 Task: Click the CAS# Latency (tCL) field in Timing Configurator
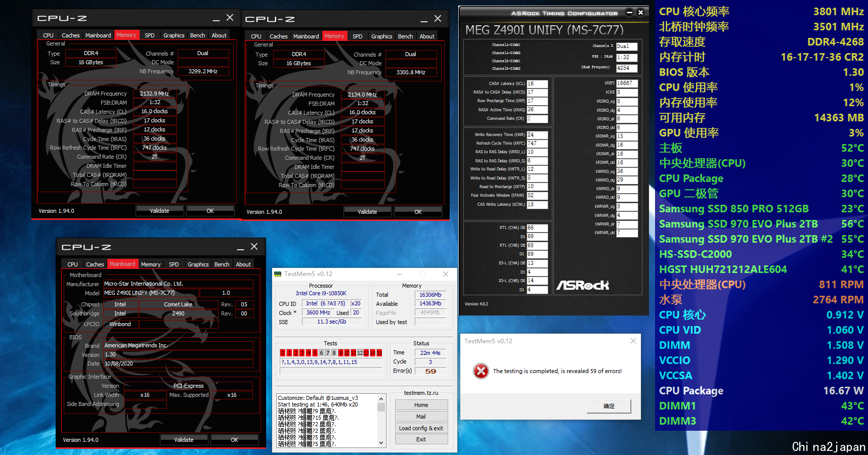coord(537,84)
